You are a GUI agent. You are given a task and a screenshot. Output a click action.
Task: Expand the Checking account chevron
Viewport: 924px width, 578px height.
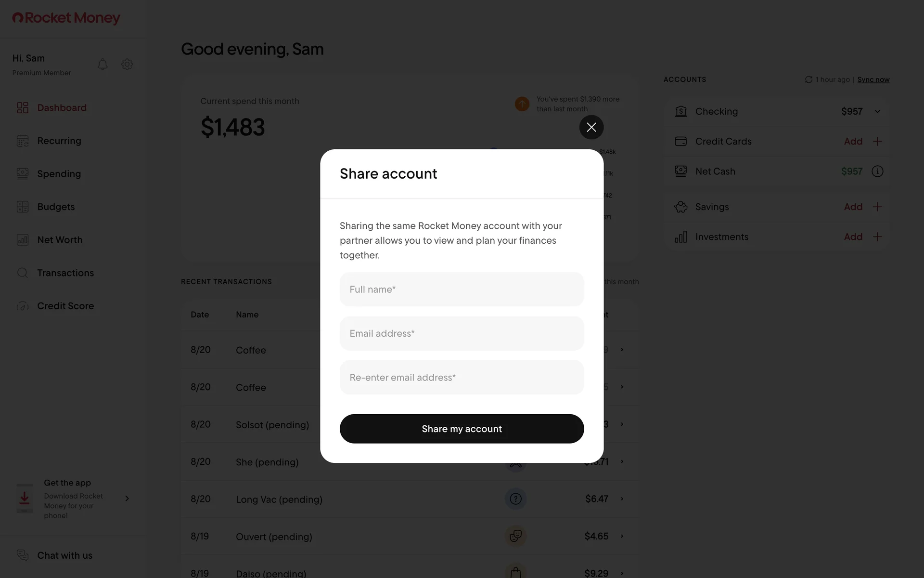coord(877,112)
